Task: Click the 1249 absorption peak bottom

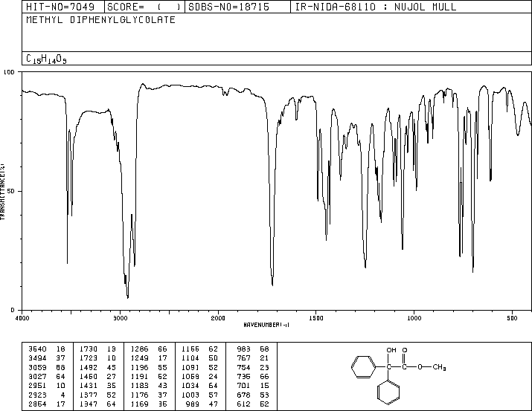Action: click(365, 266)
